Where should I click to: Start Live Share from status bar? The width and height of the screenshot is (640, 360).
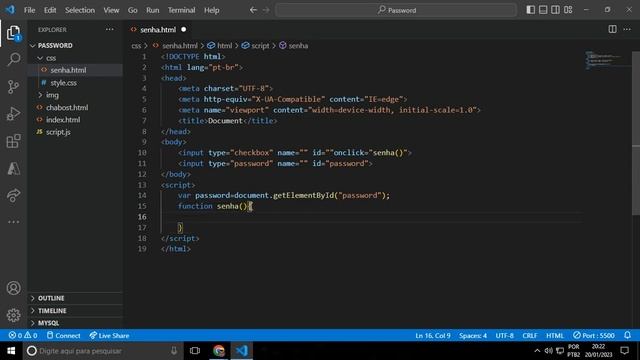[109, 336]
